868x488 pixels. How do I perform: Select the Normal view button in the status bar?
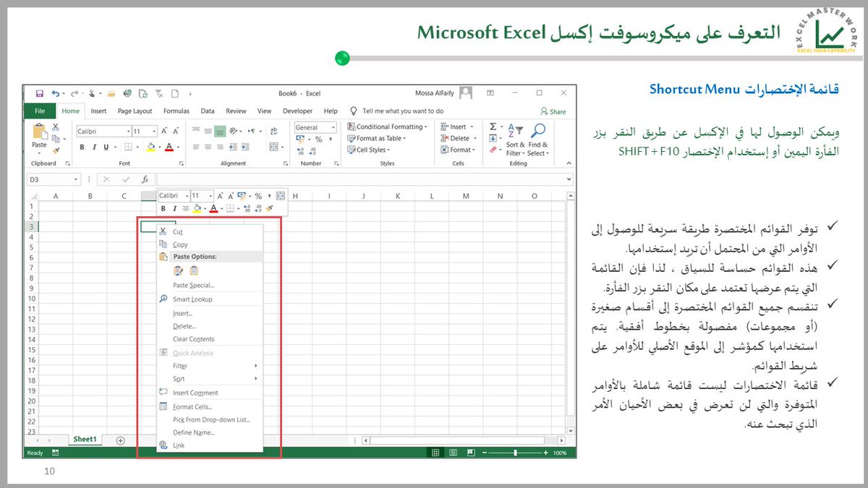[x=435, y=453]
